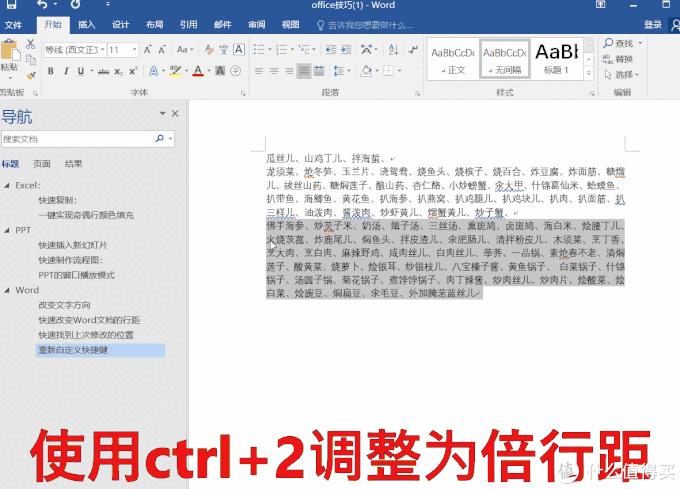Collapse the Word heading in navigation pane
The width and height of the screenshot is (680, 489).
click(x=7, y=290)
